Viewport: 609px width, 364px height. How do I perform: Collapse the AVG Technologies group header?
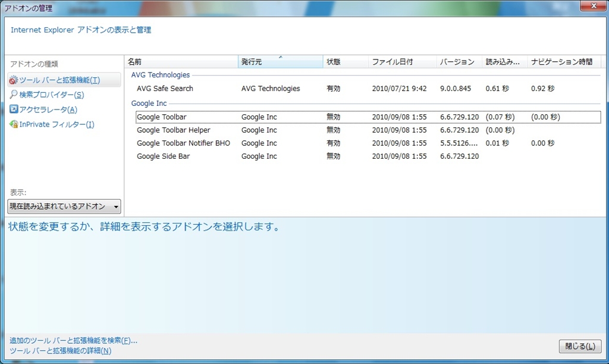point(161,75)
